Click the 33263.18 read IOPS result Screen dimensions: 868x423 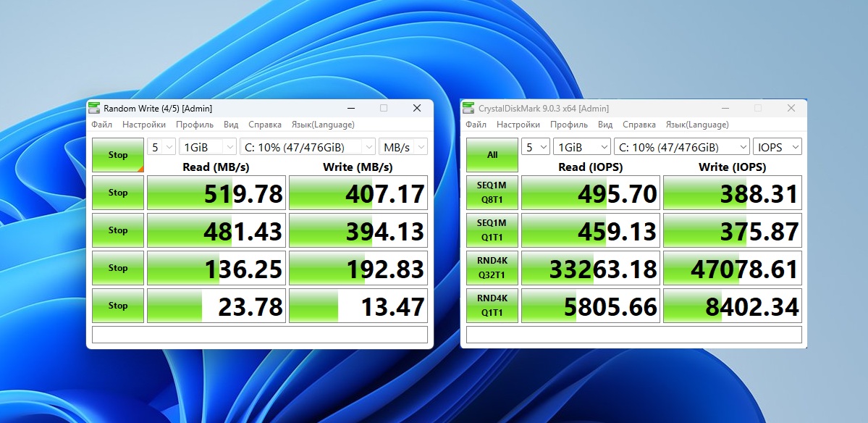(x=591, y=268)
